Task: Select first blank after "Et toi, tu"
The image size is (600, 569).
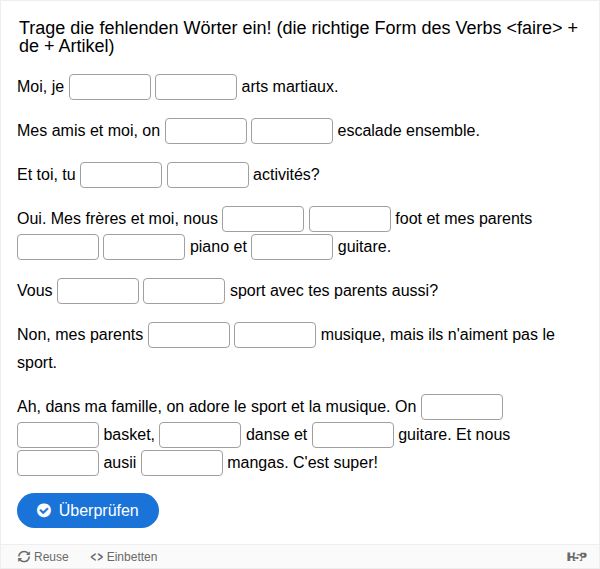Action: pyautogui.click(x=121, y=175)
